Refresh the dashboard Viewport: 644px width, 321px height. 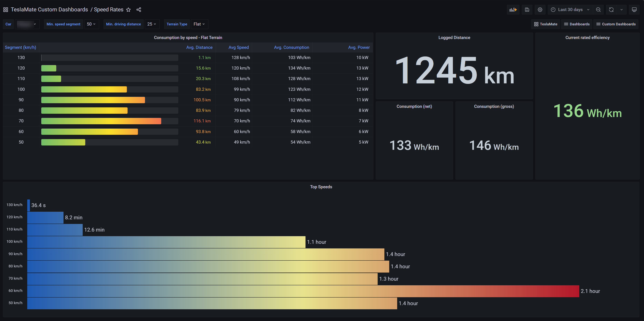(611, 10)
